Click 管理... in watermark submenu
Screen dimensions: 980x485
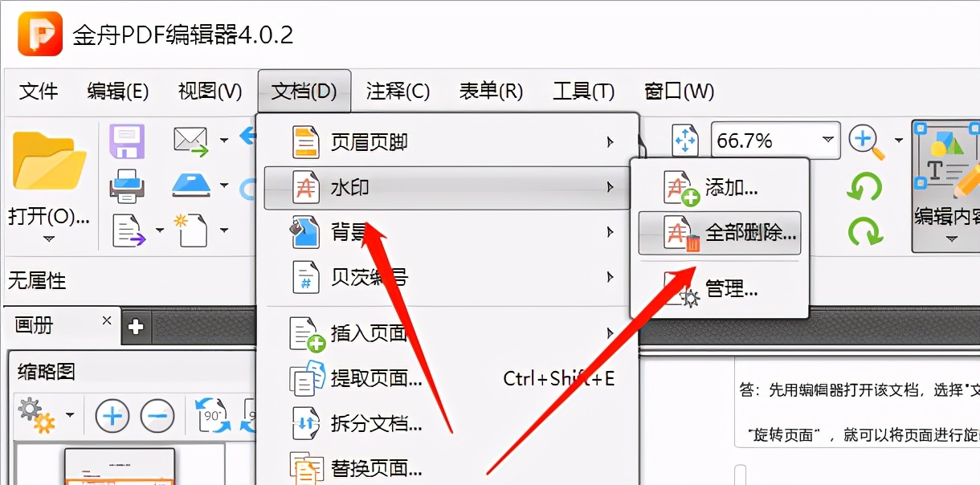point(719,287)
